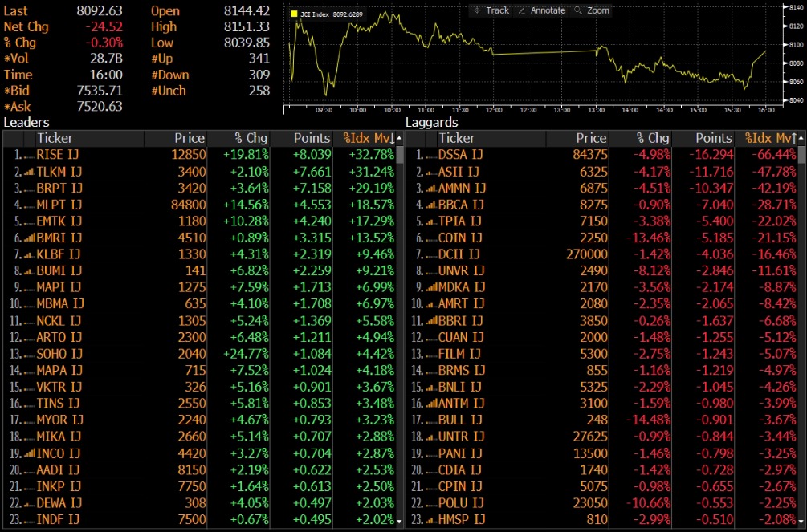This screenshot has height=532, width=807.
Task: Click the Laggards Points column header
Action: pos(713,139)
